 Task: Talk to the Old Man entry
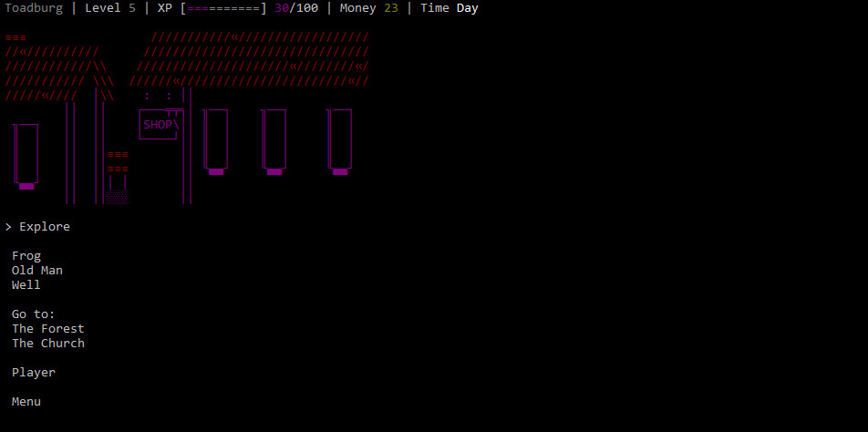pos(37,271)
